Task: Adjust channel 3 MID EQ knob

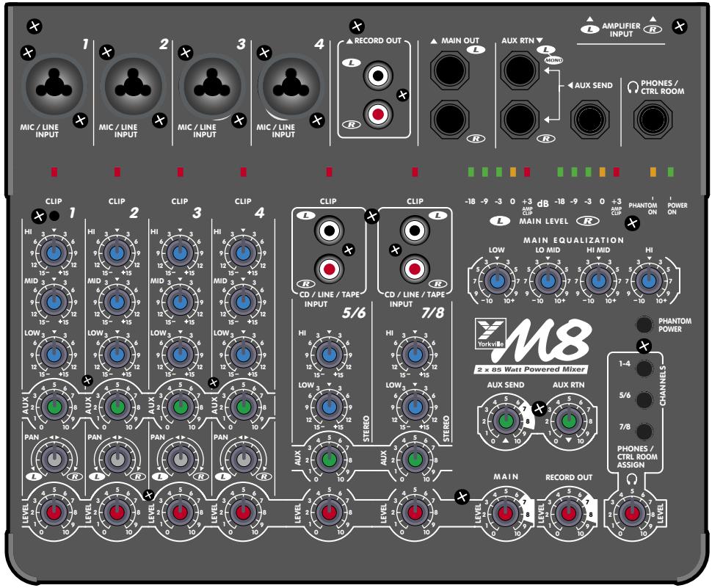Action: point(181,302)
